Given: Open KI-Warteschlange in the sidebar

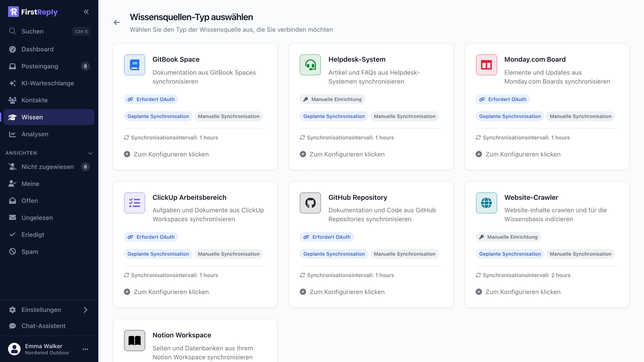Looking at the screenshot, I should click(x=49, y=83).
